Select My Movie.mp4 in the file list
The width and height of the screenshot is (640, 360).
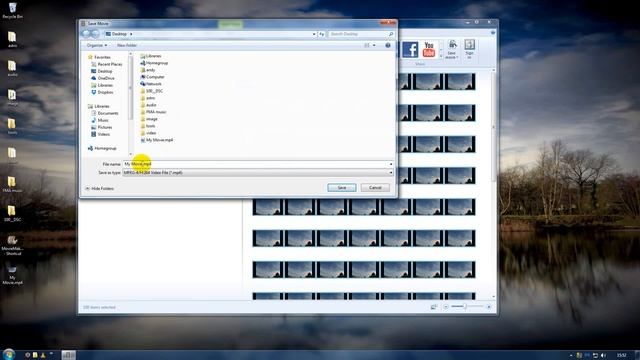point(156,140)
